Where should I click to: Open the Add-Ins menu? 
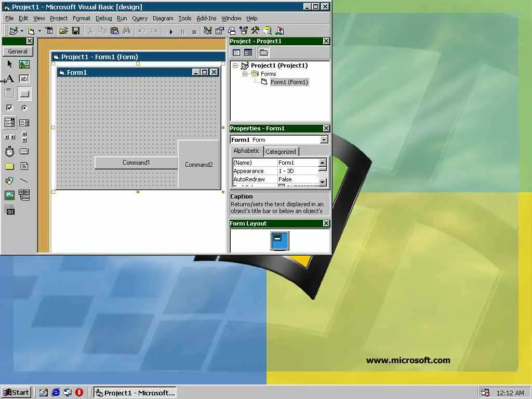pyautogui.click(x=206, y=18)
